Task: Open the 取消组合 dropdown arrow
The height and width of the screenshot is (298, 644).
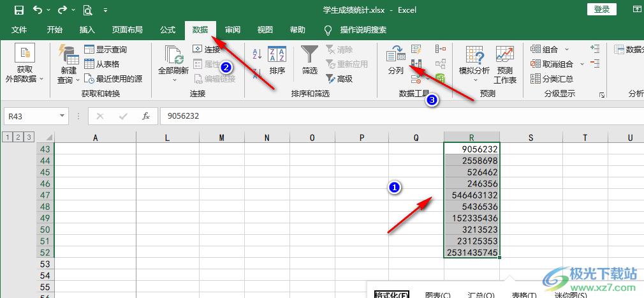Action: (582, 64)
